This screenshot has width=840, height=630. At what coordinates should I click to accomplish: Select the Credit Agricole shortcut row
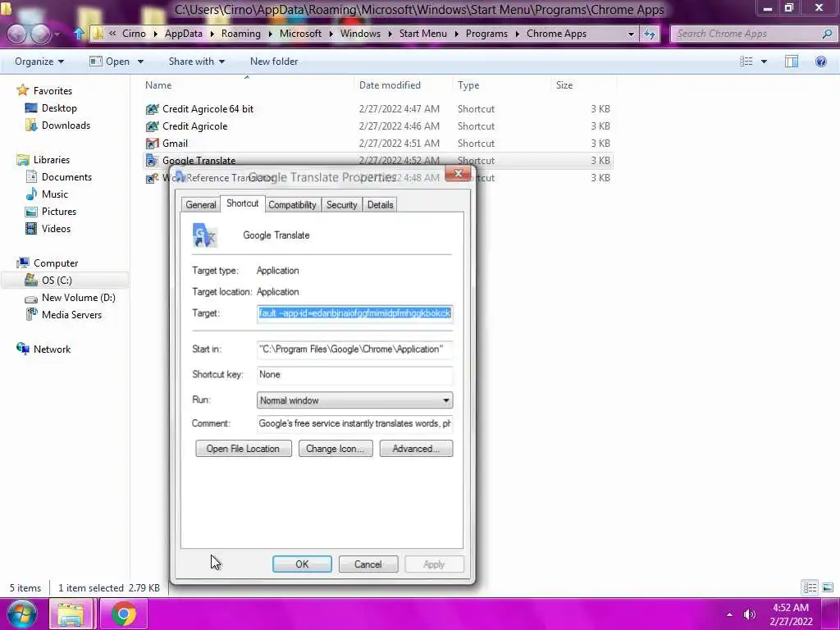(x=377, y=126)
